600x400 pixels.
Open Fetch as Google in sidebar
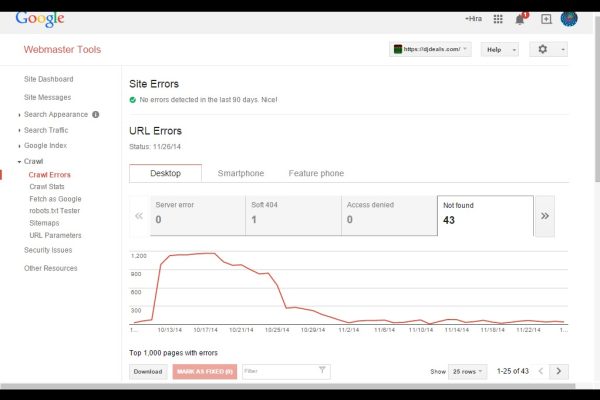pyautogui.click(x=55, y=198)
